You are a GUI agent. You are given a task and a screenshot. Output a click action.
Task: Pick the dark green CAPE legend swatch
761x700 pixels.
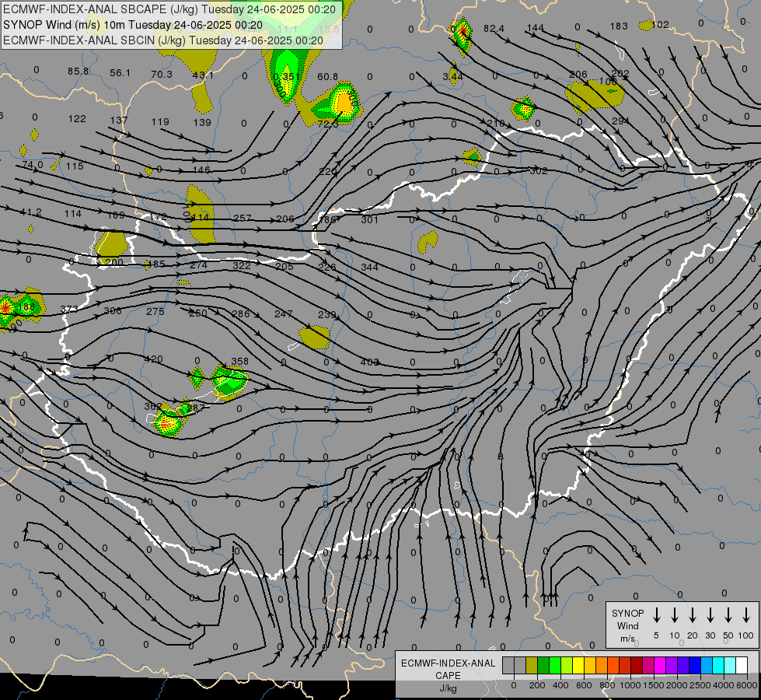[x=543, y=666]
